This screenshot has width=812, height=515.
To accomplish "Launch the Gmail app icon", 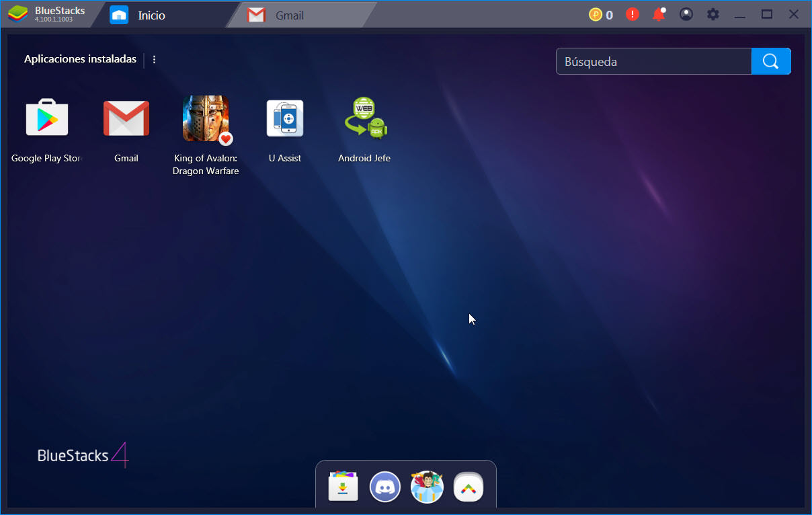I will coord(126,118).
